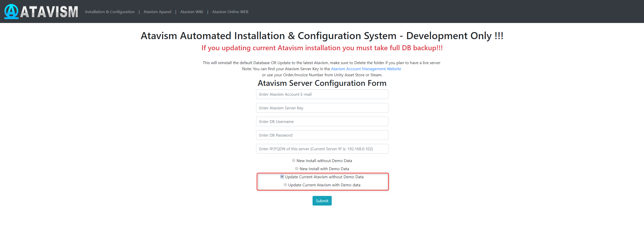Select 'New Install without Demo Data' radio button
The image size is (644, 229).
(x=294, y=161)
